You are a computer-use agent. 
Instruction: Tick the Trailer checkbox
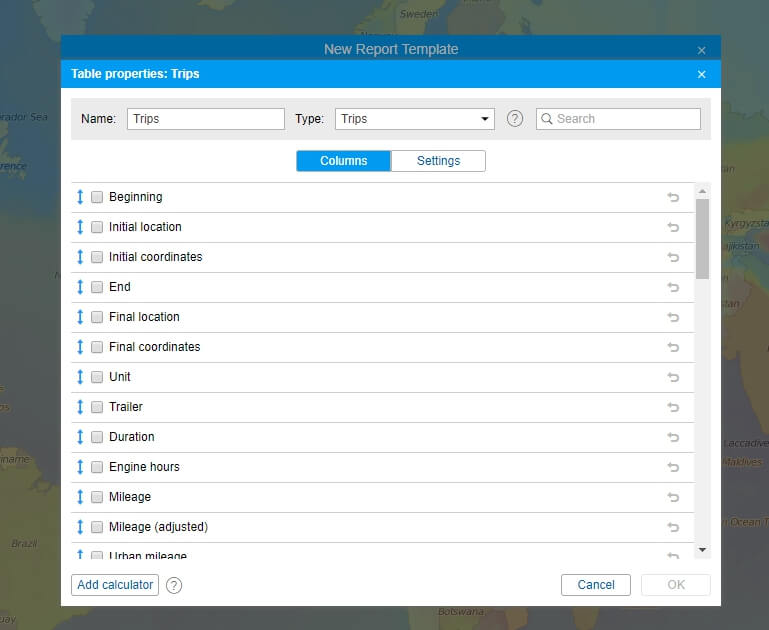point(97,407)
